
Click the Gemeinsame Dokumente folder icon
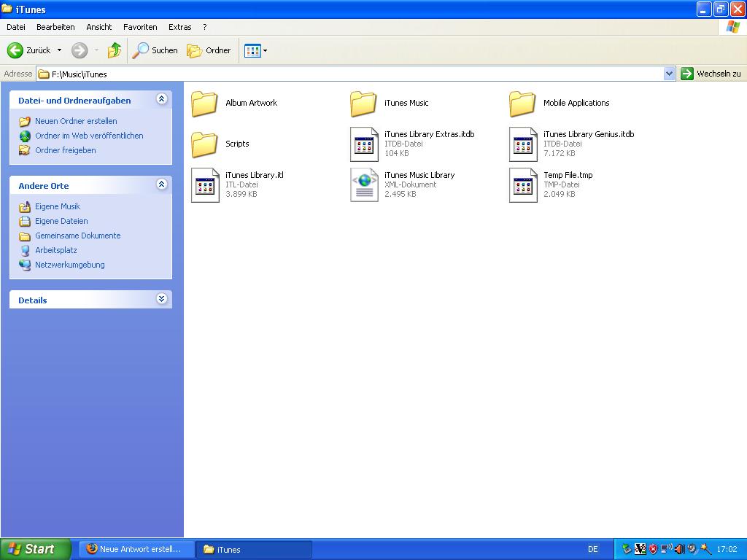click(25, 236)
